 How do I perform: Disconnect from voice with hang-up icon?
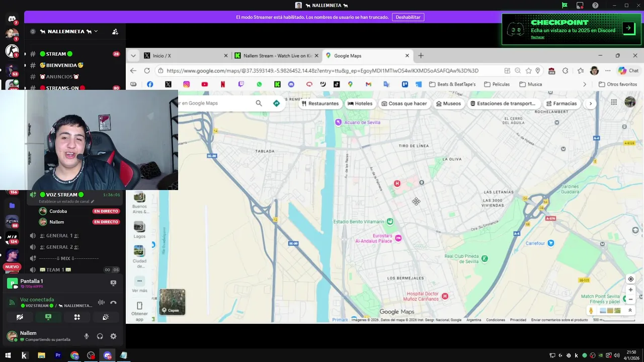pos(113,302)
